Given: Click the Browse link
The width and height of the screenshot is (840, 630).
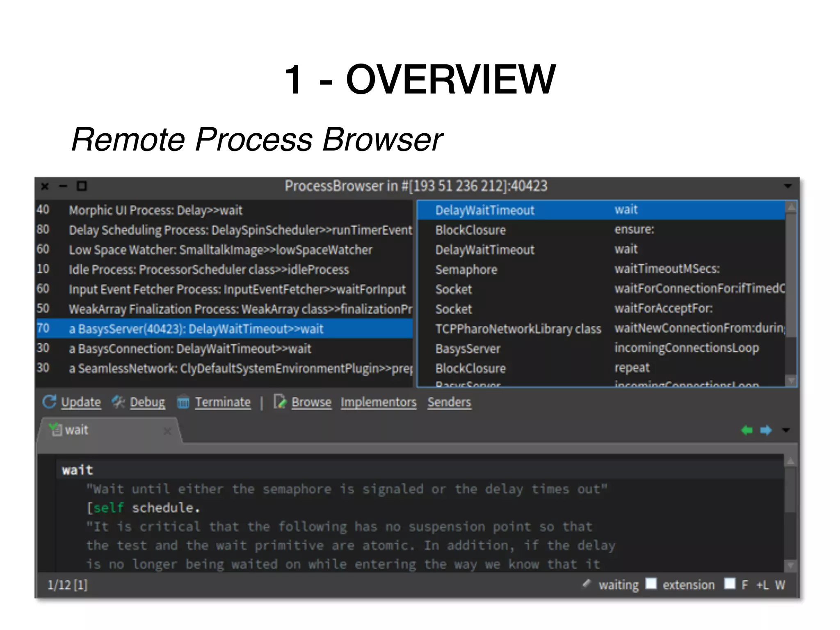Looking at the screenshot, I should click(x=311, y=402).
